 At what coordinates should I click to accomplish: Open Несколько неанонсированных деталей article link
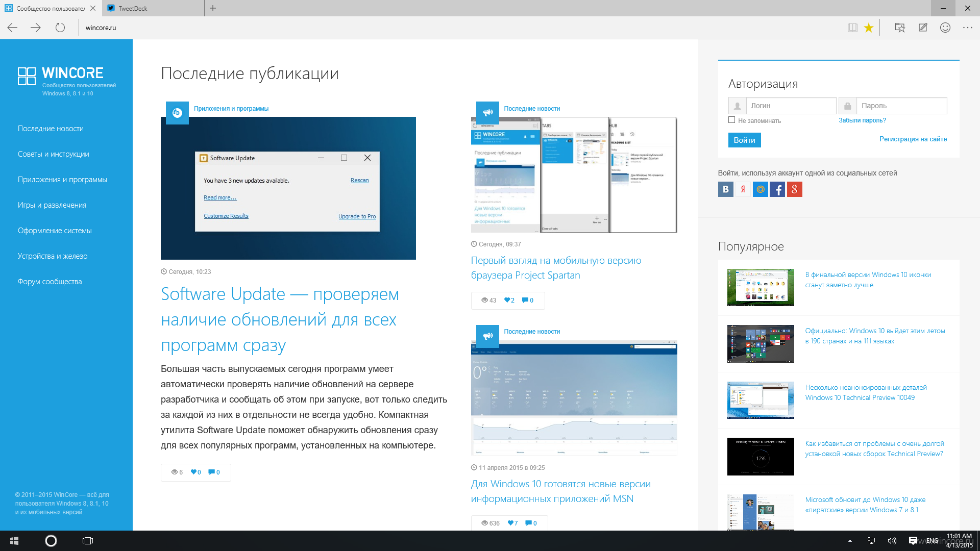coord(866,393)
